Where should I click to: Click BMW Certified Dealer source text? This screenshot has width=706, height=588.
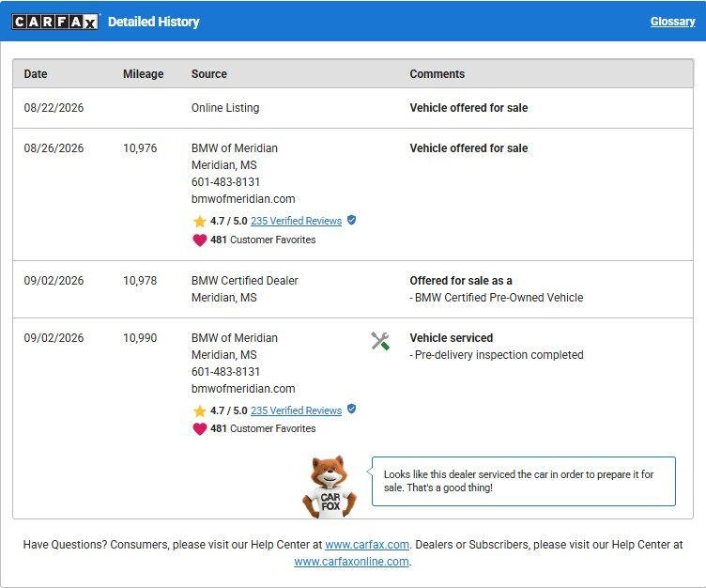244,281
